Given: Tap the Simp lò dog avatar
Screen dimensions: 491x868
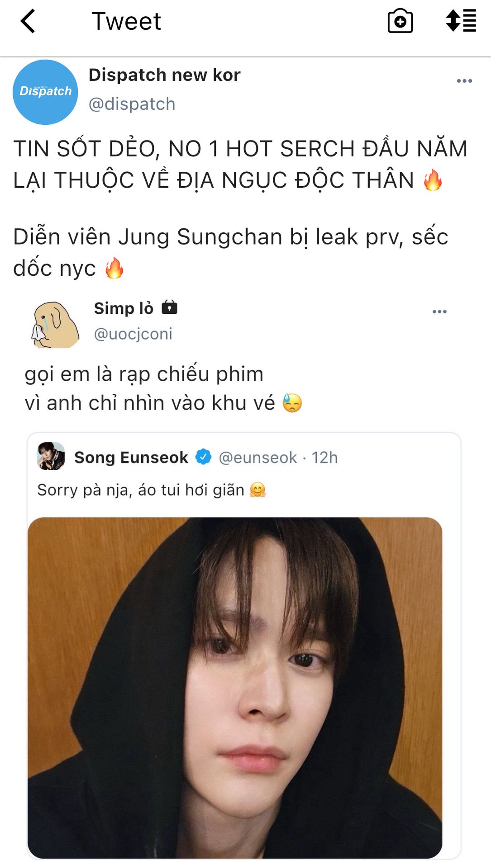Looking at the screenshot, I should pyautogui.click(x=55, y=324).
